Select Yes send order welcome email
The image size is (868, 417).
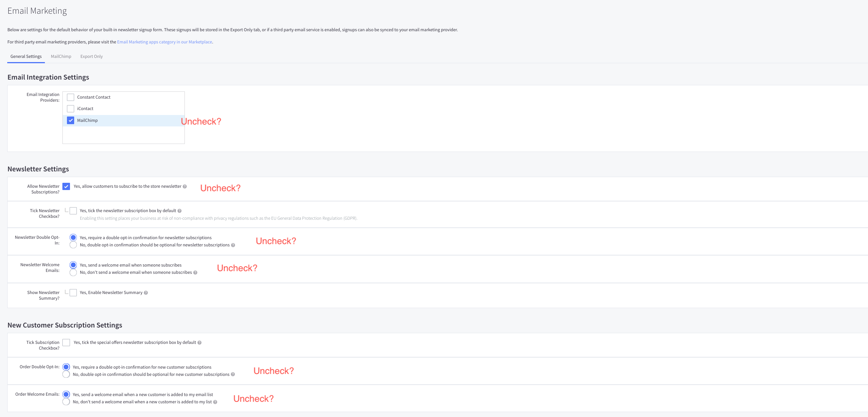pos(66,395)
